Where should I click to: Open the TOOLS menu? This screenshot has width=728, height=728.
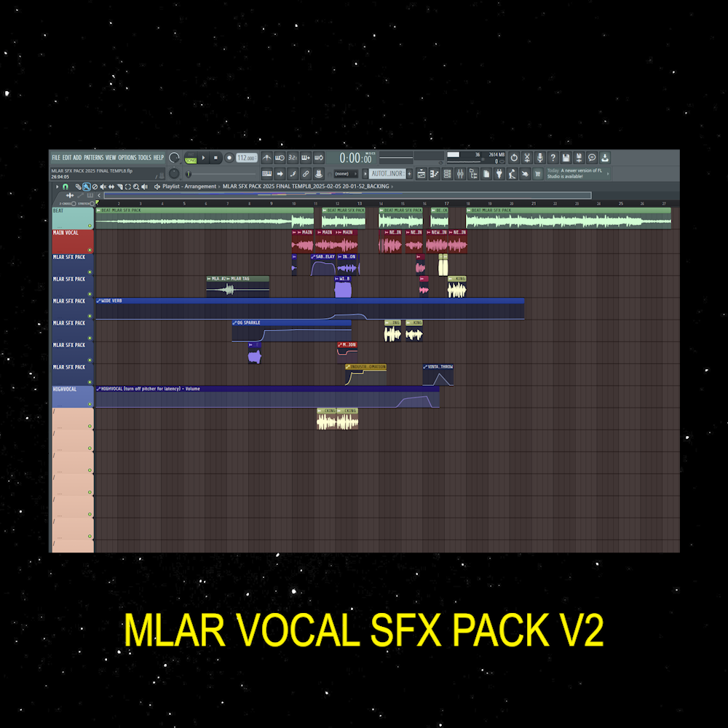point(145,158)
